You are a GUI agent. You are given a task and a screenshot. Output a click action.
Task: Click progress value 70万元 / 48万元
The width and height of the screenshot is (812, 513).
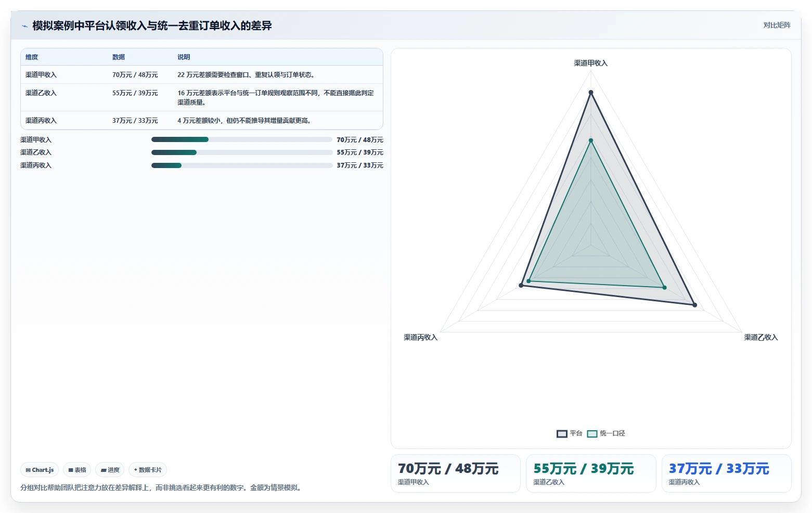point(360,140)
